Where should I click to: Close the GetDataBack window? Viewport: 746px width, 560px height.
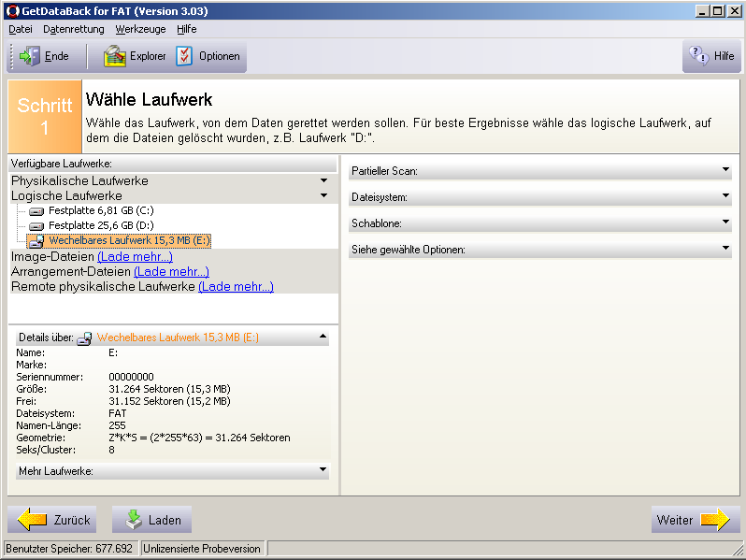pos(734,11)
